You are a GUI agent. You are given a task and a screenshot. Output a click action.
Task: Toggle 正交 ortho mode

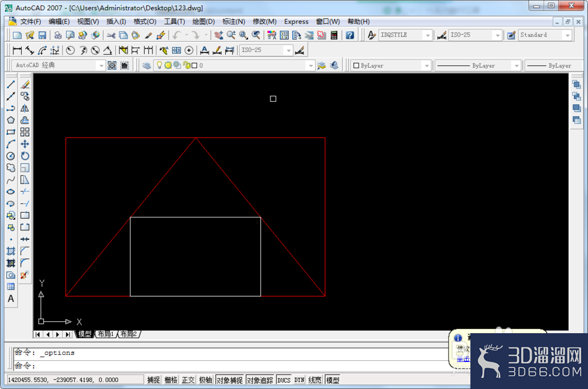point(188,380)
